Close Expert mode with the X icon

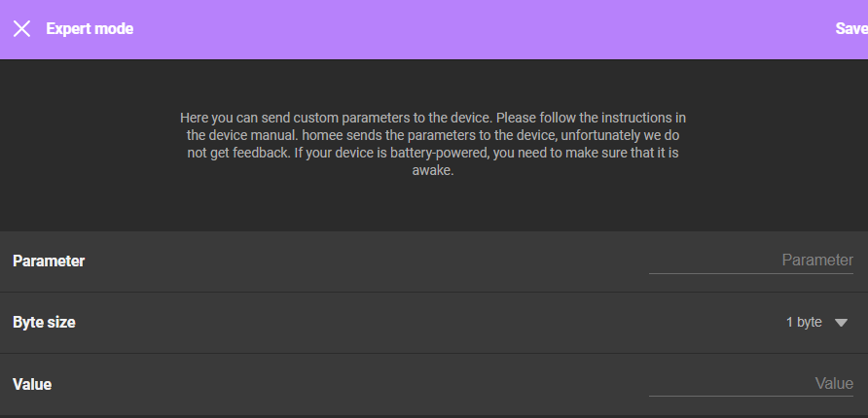pyautogui.click(x=21, y=29)
